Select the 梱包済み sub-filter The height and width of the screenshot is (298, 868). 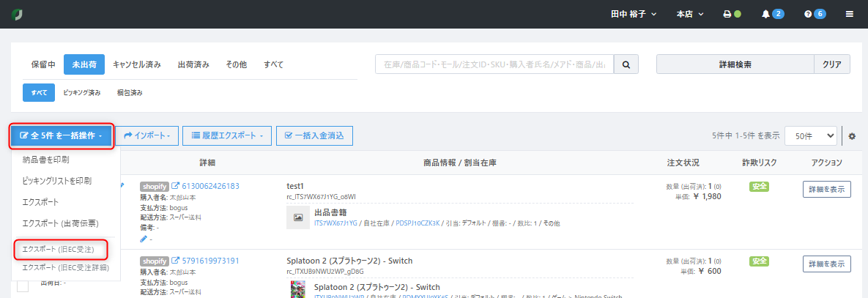130,93
